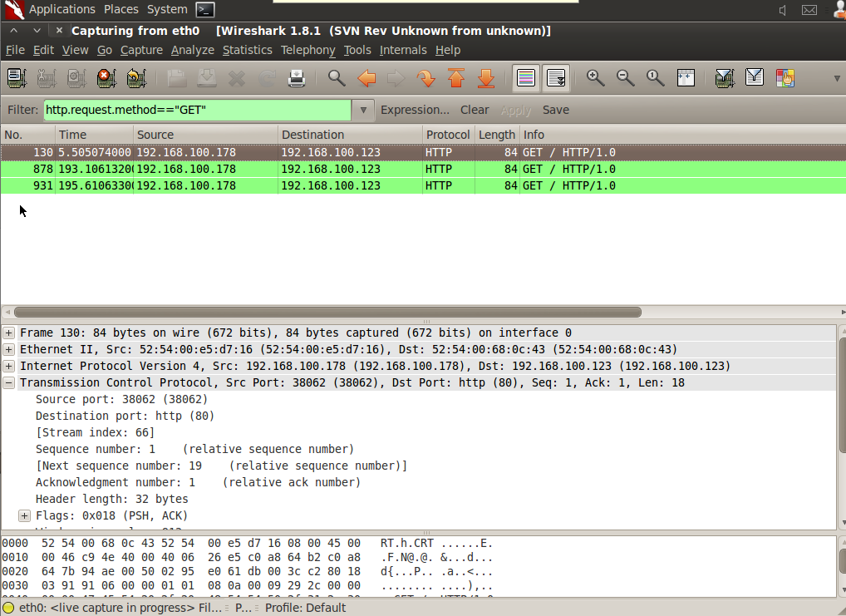Zoom in on packet text
846x616 pixels.
pyautogui.click(x=595, y=78)
